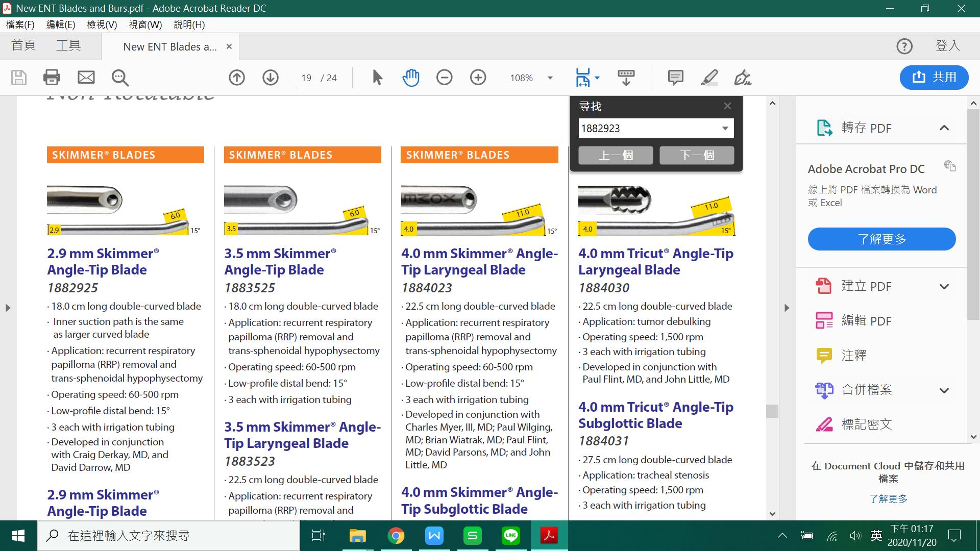Open the 108% zoom level dropdown
The width and height of the screenshot is (980, 551).
(550, 78)
